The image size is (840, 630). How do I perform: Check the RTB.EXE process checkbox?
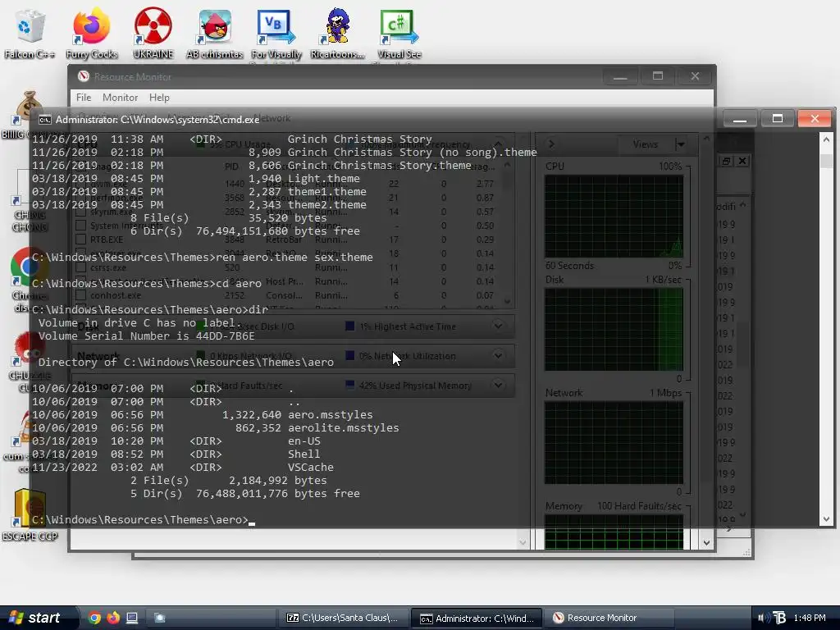click(x=81, y=240)
